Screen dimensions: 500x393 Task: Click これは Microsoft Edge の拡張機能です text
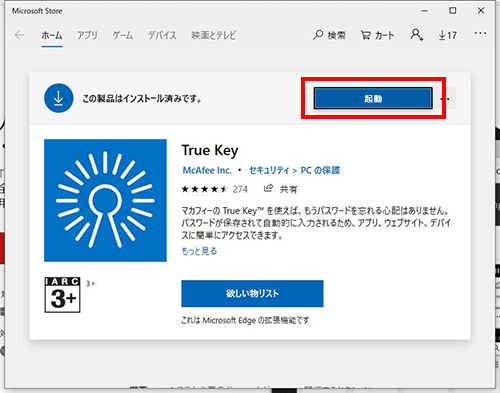(x=245, y=320)
